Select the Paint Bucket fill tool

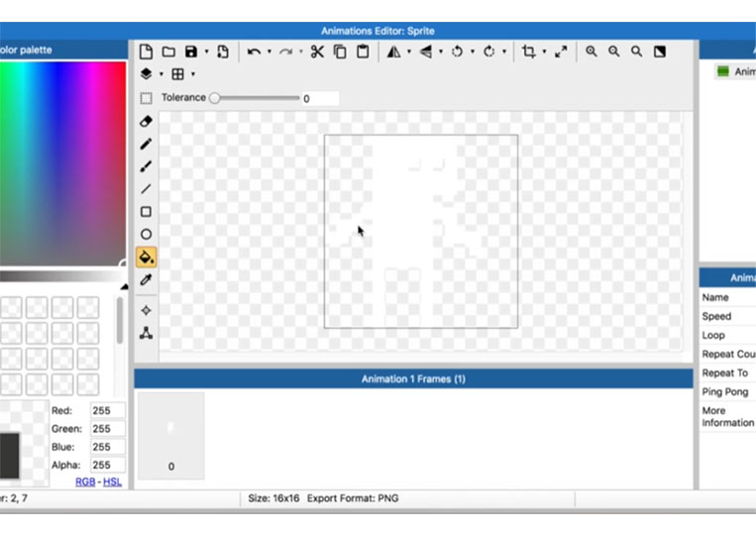pyautogui.click(x=146, y=257)
